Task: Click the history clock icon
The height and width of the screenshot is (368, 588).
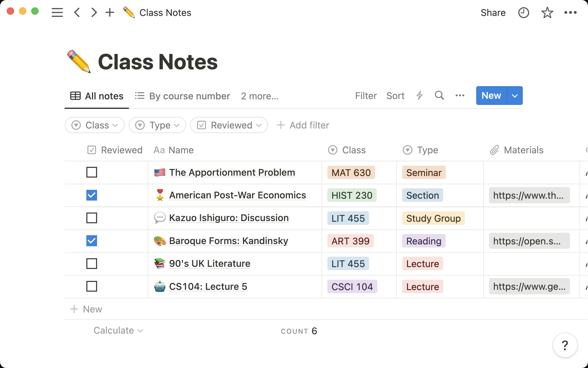Action: pyautogui.click(x=524, y=13)
